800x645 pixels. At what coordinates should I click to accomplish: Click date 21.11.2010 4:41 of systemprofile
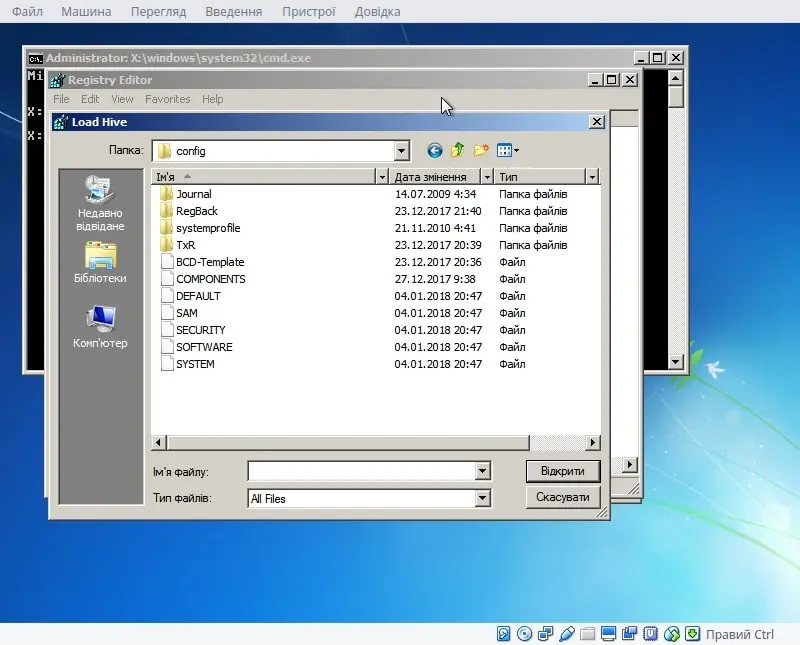click(435, 228)
